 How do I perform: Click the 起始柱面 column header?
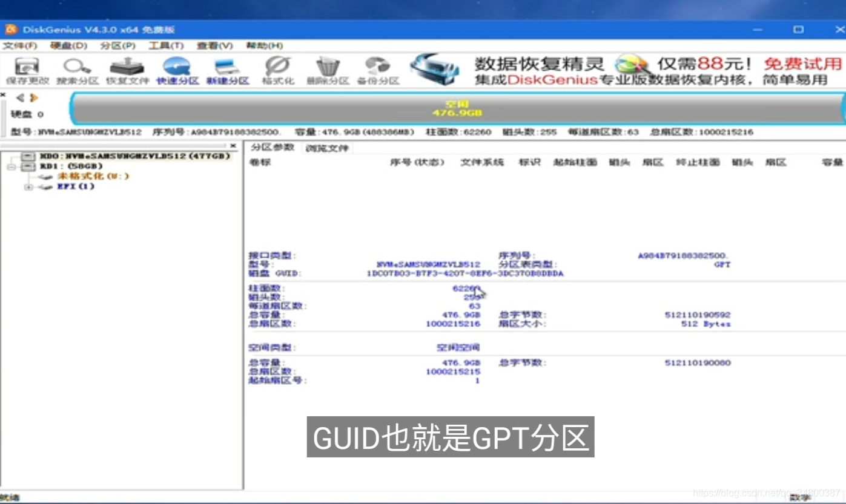[x=575, y=162]
